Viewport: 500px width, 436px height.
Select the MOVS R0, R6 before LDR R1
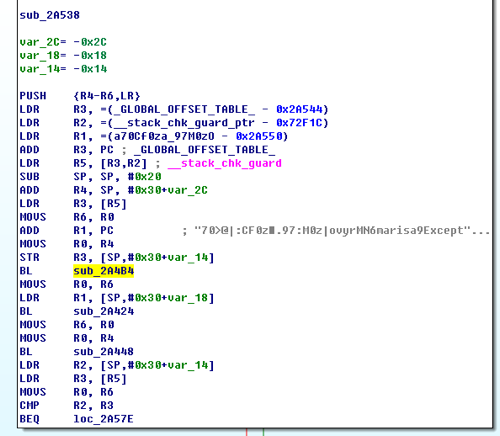click(x=67, y=284)
